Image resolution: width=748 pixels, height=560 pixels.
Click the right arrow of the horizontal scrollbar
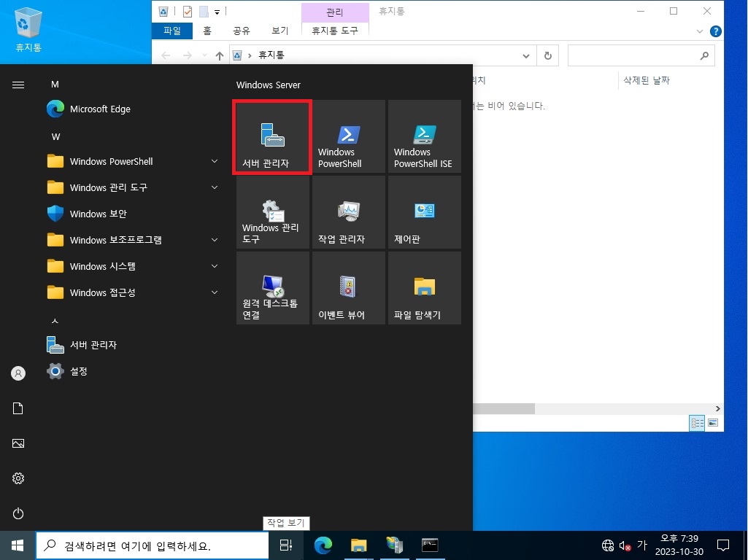click(x=717, y=408)
